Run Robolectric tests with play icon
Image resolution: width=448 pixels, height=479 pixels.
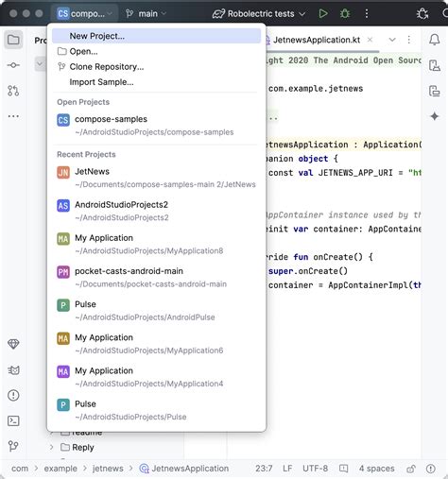[x=323, y=13]
